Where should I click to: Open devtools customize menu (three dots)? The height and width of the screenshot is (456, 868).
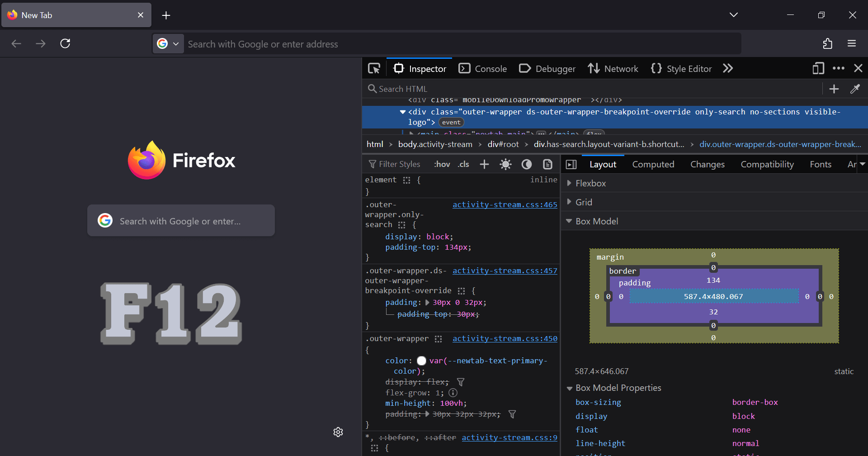pos(839,68)
